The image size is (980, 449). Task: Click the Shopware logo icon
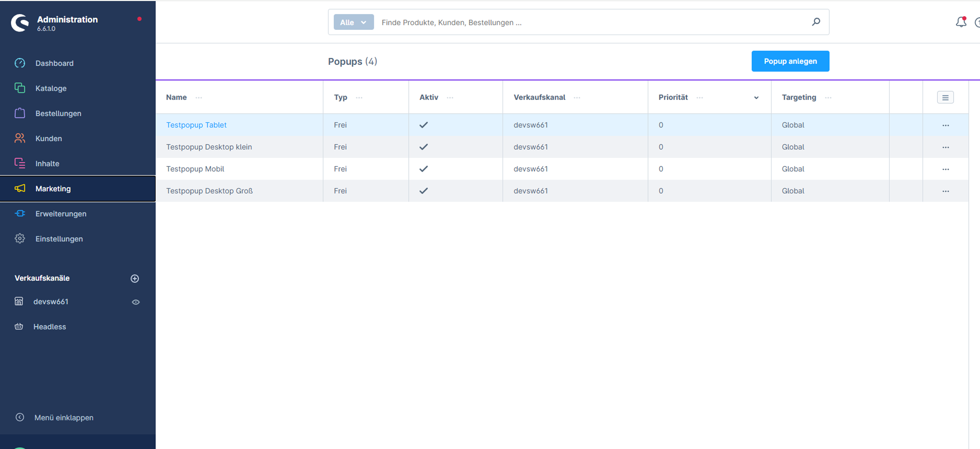pos(20,23)
